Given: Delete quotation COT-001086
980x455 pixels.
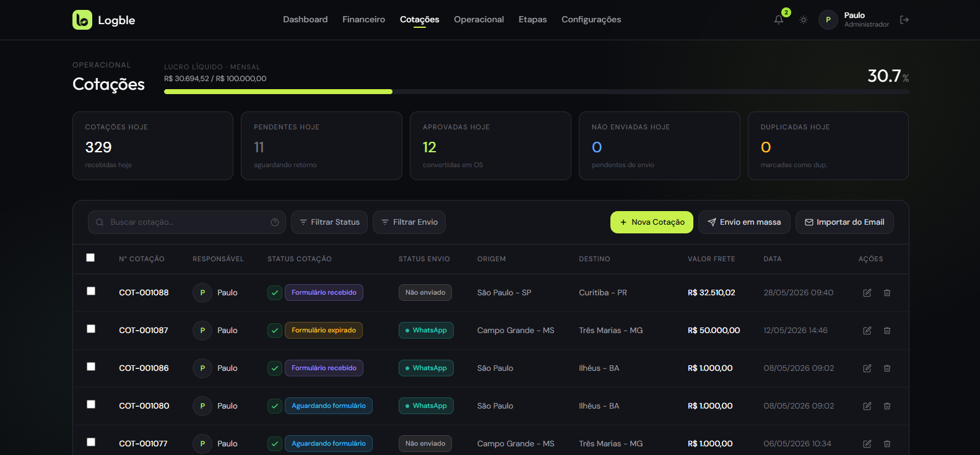Looking at the screenshot, I should pos(887,368).
